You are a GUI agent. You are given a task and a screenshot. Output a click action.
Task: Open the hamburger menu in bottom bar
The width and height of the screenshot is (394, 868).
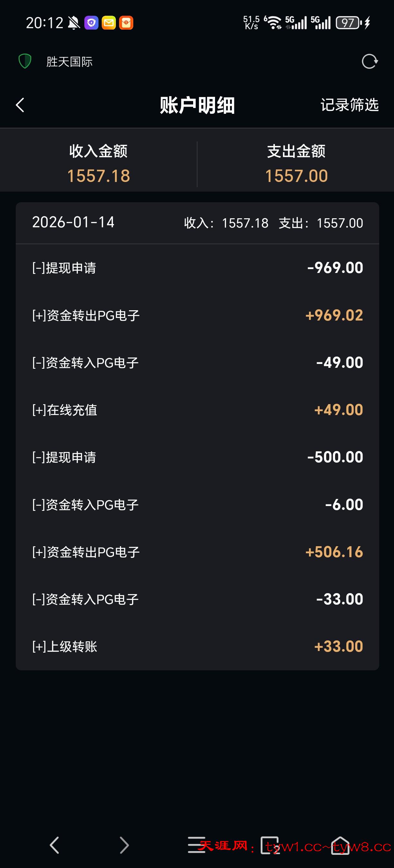(196, 845)
